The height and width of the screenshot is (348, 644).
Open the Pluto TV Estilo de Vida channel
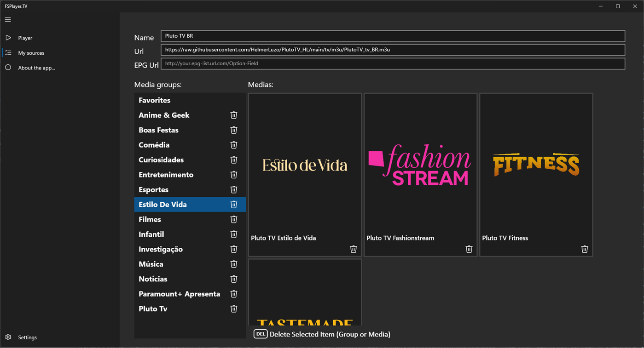tap(305, 165)
